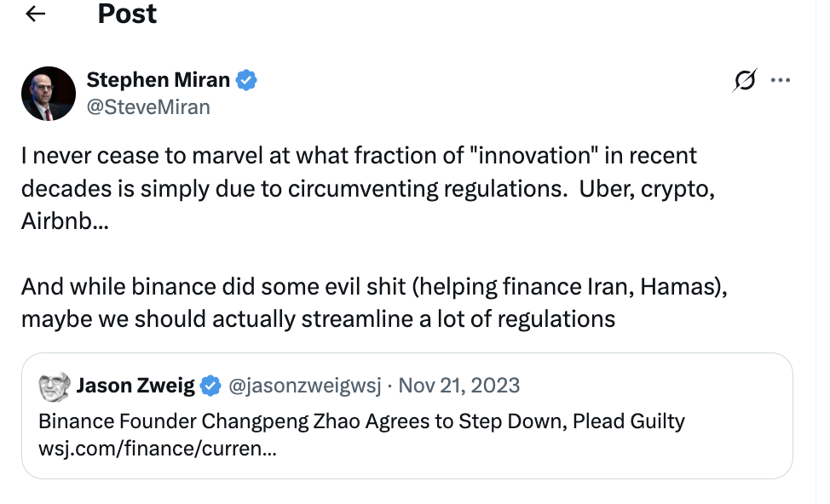
Task: Open the @jasonzweigwsj handle
Action: tap(303, 386)
